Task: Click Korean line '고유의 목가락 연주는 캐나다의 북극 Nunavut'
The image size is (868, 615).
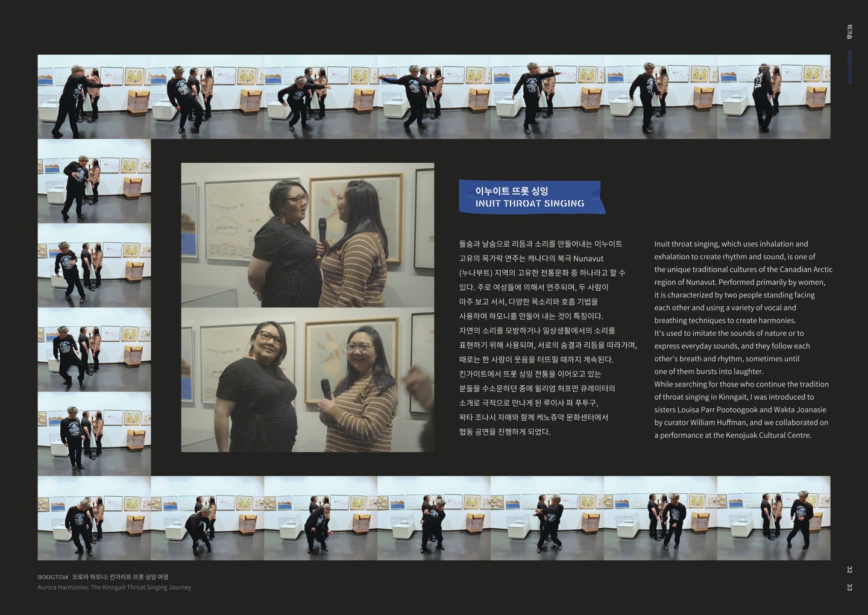Action: point(531,259)
